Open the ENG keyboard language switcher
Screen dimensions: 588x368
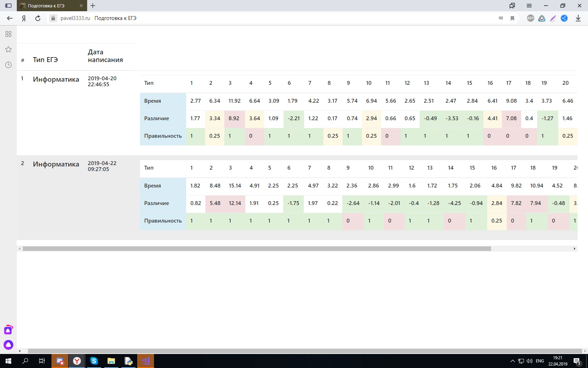[x=540, y=361]
